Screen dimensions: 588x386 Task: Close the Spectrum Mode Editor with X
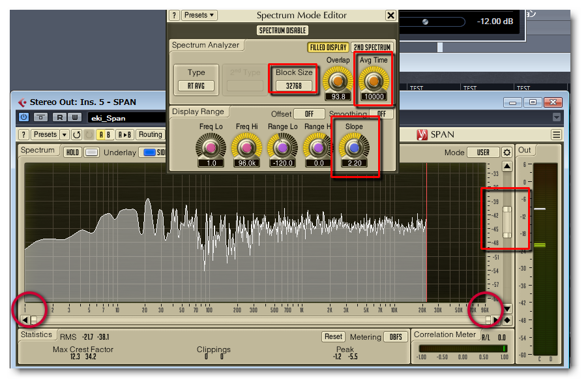390,16
